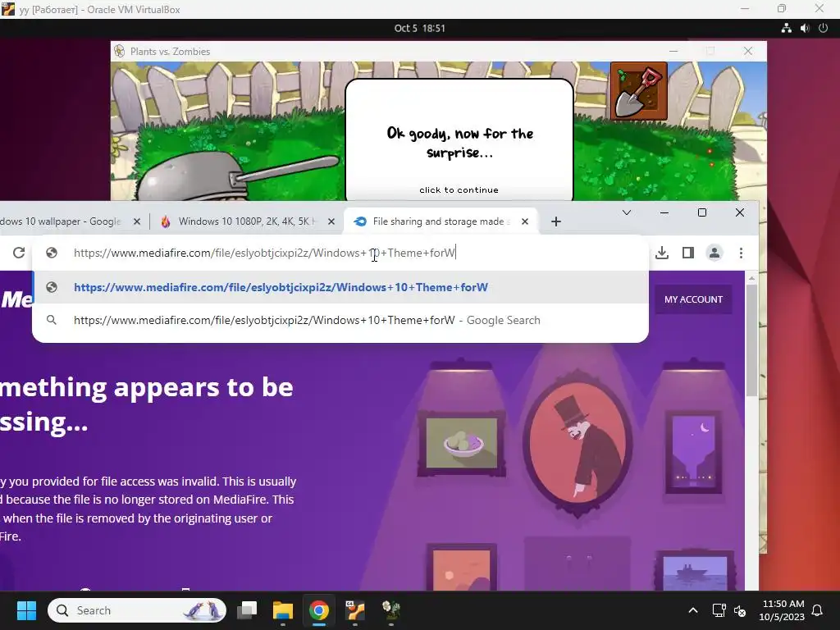Click the globe icon of the URL suggestion

52,287
